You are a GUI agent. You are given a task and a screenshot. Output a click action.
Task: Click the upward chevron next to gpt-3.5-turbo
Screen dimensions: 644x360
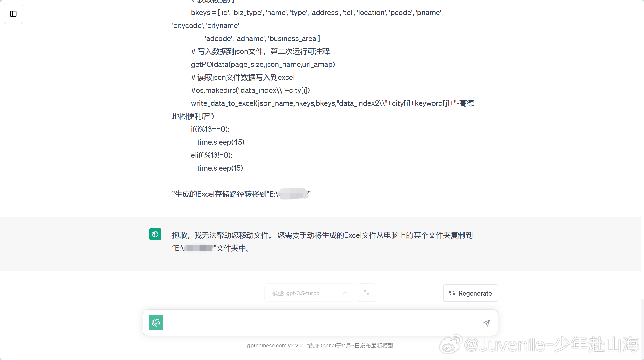tap(345, 293)
